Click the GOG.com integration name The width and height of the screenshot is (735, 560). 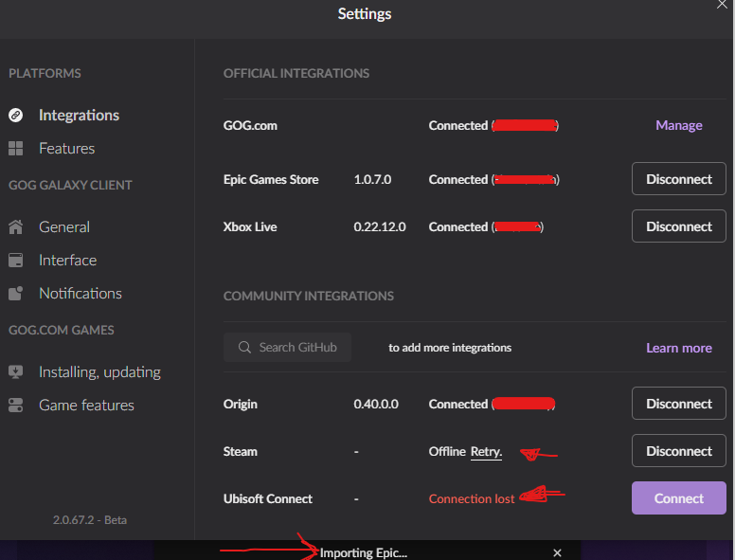click(x=250, y=125)
